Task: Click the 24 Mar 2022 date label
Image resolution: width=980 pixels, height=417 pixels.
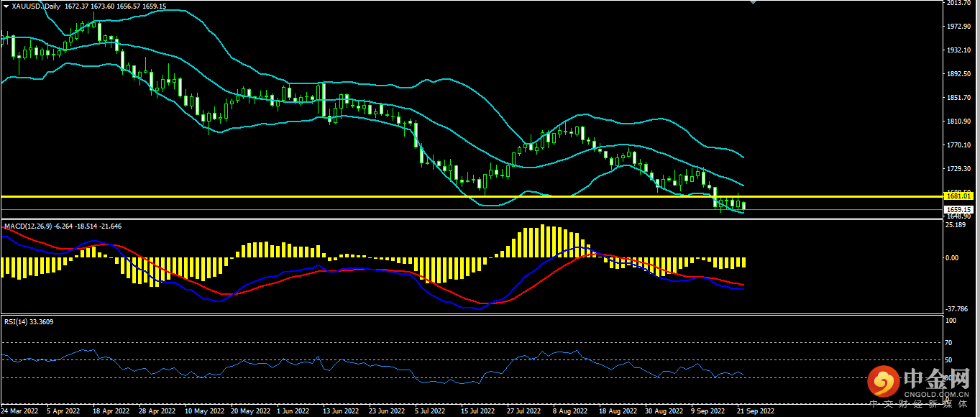Action: tap(19, 411)
